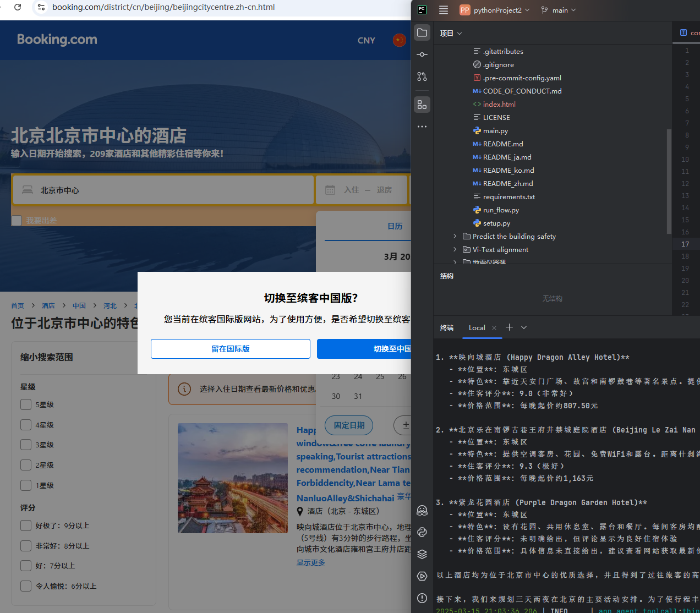
Task: Check the 好极了：9分以上 filter
Action: tap(26, 526)
